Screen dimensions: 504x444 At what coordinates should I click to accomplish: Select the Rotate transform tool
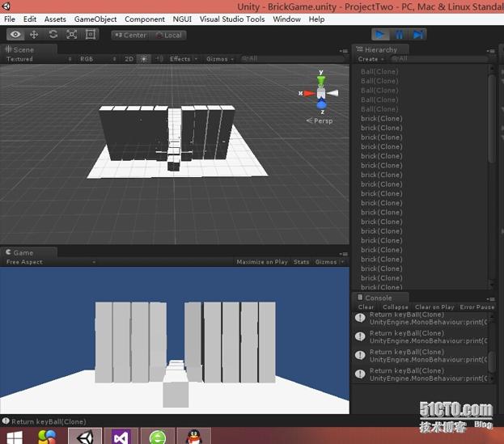pyautogui.click(x=53, y=35)
